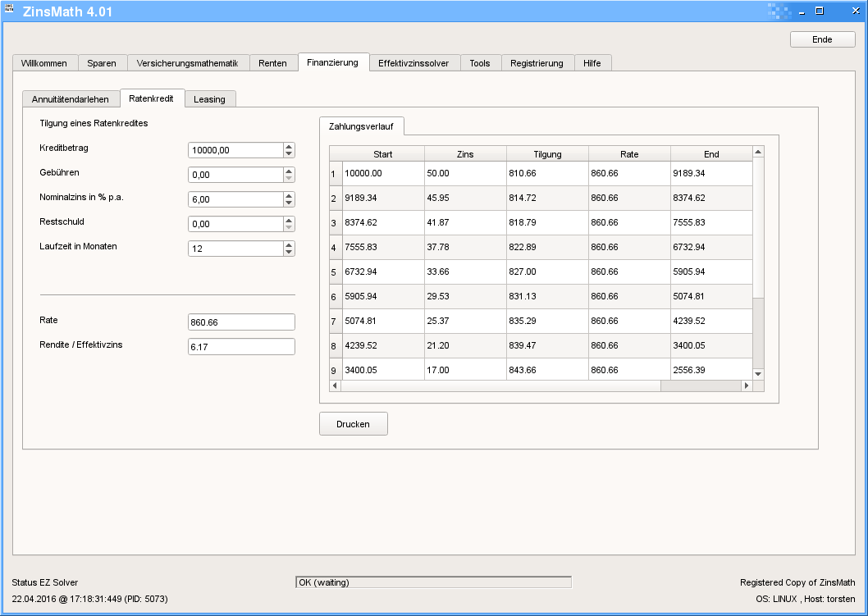Select row 5 header in payment table
This screenshot has width=868, height=616.
tap(334, 272)
